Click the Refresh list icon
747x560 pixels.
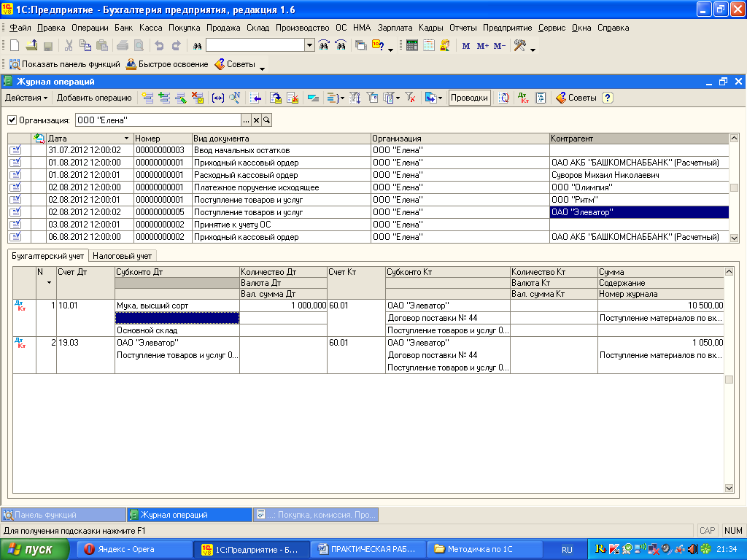click(x=504, y=98)
